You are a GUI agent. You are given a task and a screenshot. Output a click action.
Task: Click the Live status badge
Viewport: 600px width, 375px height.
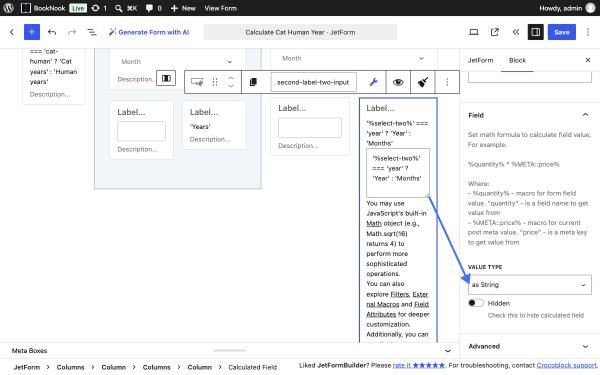(78, 8)
